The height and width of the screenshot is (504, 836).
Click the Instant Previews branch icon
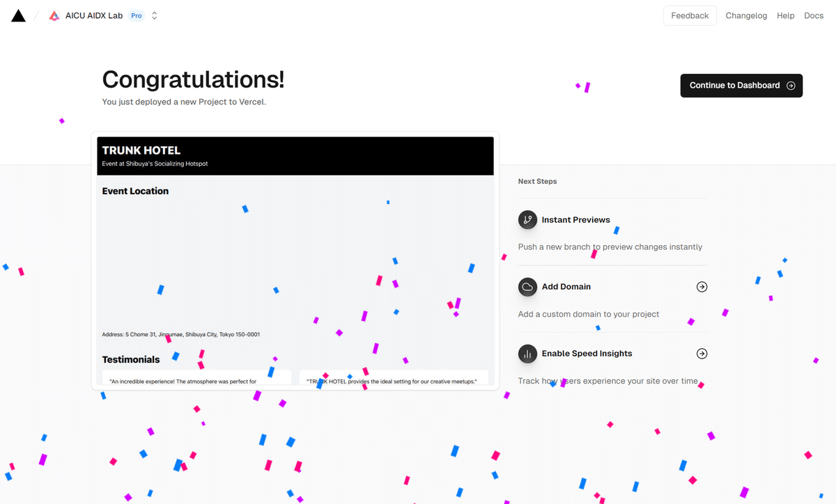(x=527, y=219)
